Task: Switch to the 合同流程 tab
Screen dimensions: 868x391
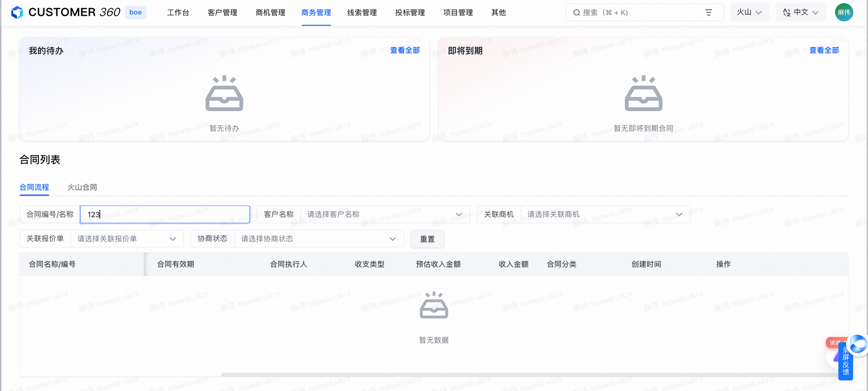Action: click(x=34, y=187)
